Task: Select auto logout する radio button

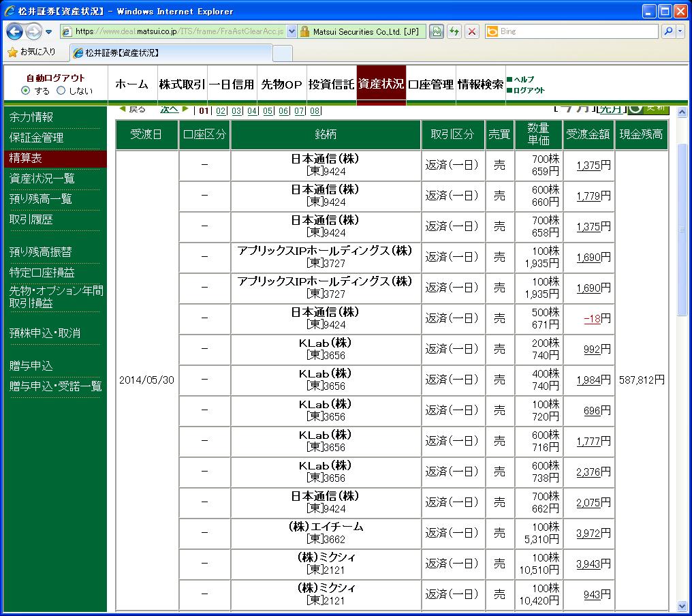Action: (x=26, y=91)
